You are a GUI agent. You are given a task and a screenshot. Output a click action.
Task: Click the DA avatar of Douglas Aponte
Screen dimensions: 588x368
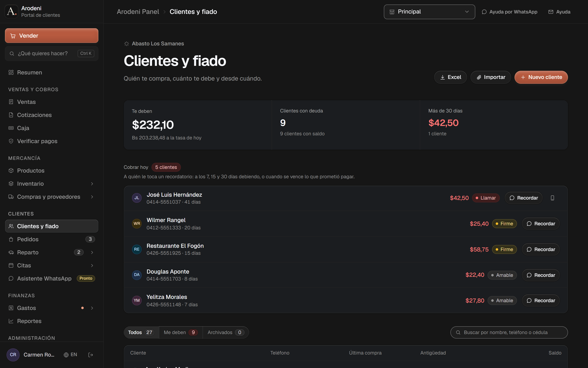click(x=137, y=275)
